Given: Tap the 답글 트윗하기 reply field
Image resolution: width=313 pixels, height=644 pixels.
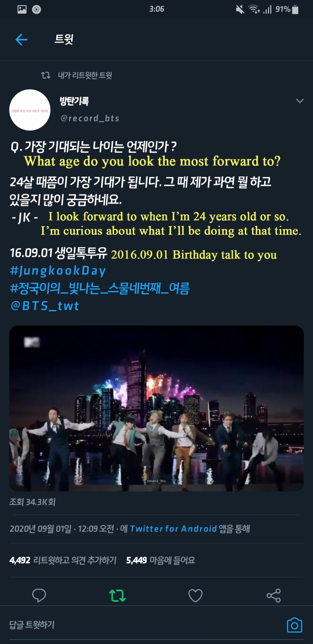Looking at the screenshot, I should tap(144, 625).
